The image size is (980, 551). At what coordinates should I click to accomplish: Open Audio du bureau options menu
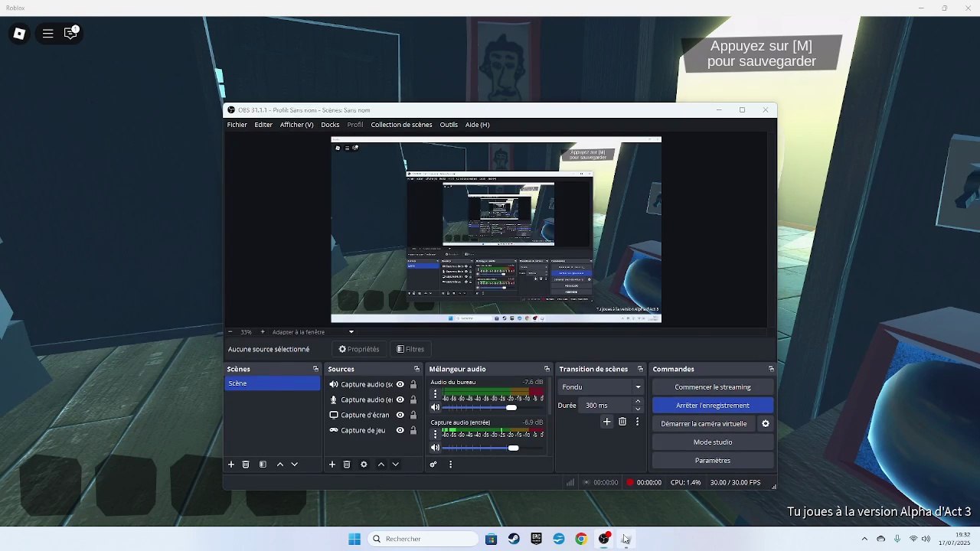(x=436, y=394)
